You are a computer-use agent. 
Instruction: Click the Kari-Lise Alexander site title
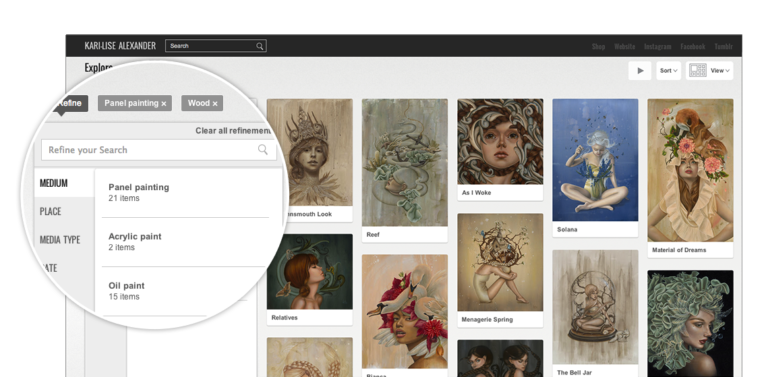(120, 46)
